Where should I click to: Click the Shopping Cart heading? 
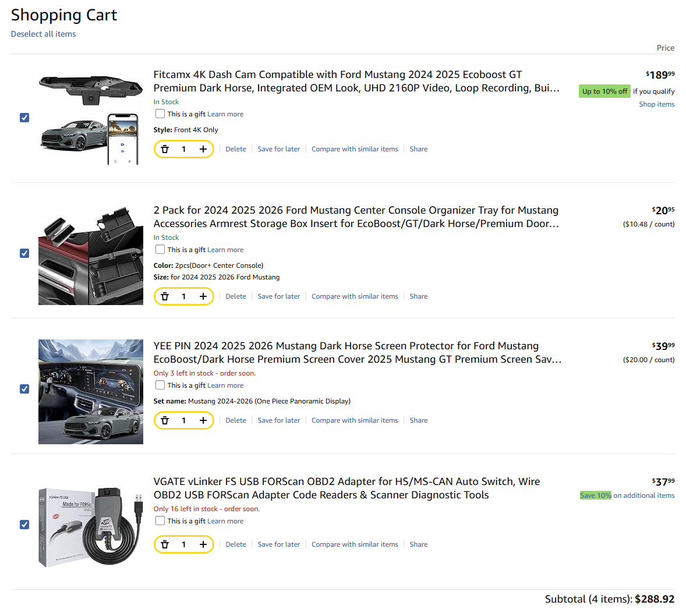coord(64,15)
